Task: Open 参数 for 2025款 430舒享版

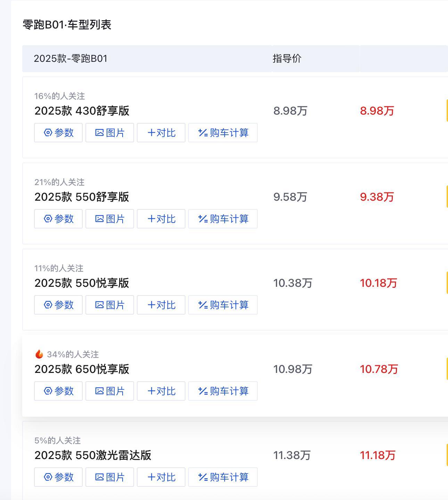Action: coord(58,133)
